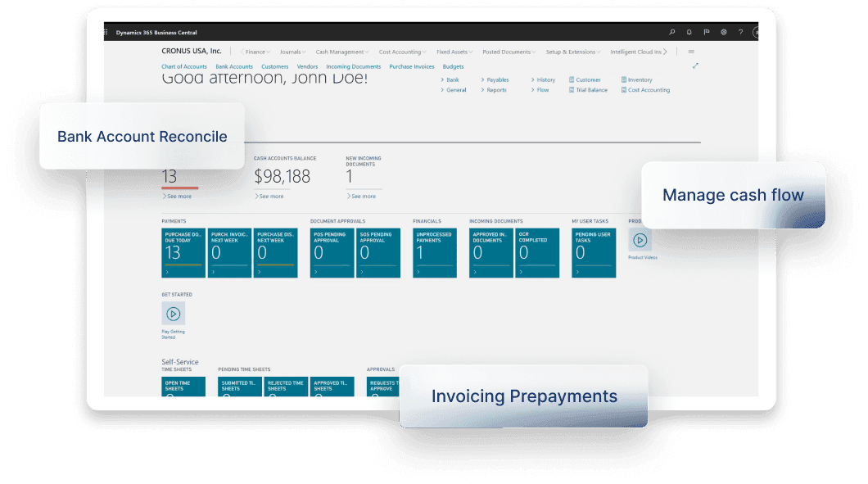Open Chart of Accounts
Image resolution: width=868 pixels, height=484 pixels.
tap(184, 66)
